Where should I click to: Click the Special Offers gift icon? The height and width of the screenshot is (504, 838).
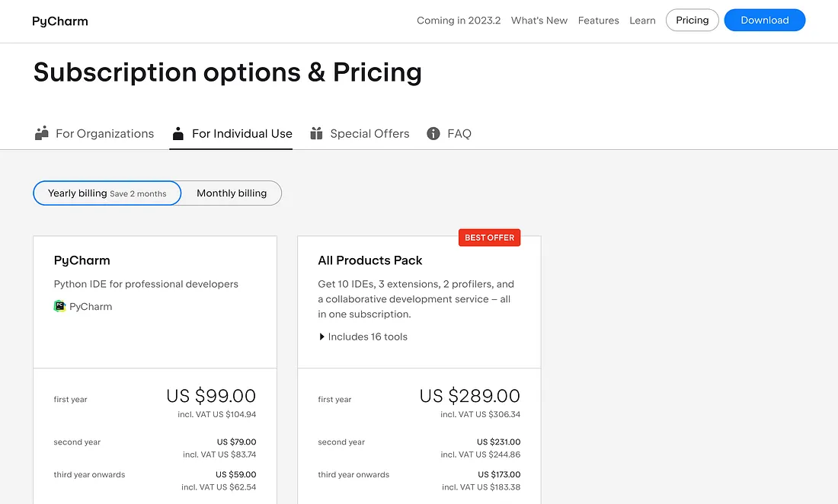tap(316, 133)
